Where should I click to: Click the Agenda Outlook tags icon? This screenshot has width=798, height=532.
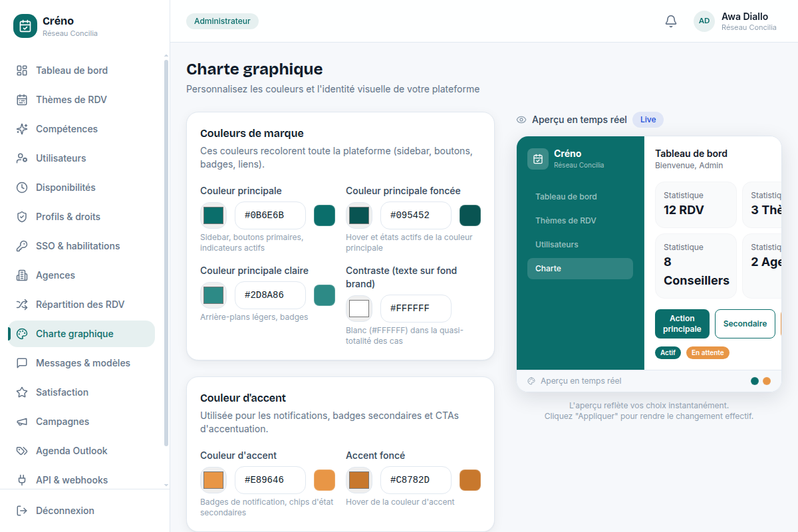(22, 451)
